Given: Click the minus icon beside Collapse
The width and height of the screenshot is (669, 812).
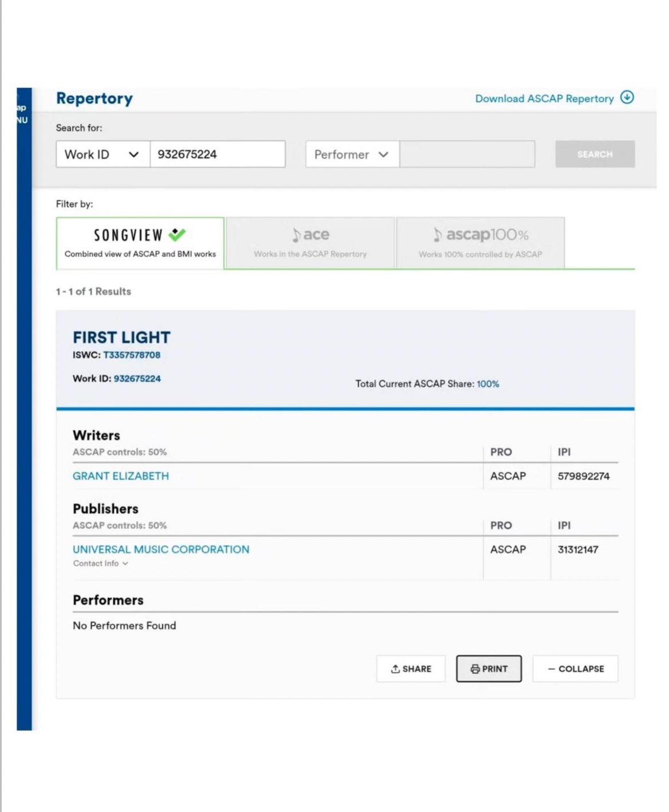Looking at the screenshot, I should point(551,669).
